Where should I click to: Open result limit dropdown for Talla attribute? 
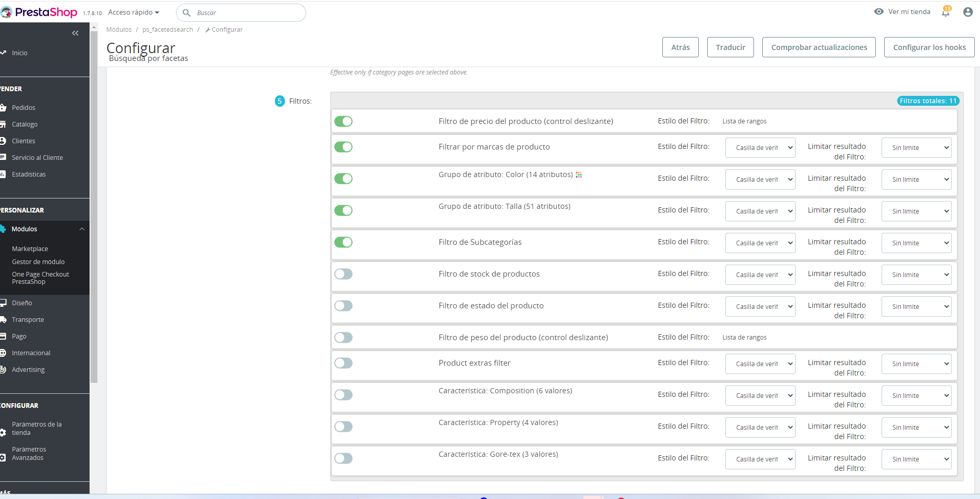[916, 211]
